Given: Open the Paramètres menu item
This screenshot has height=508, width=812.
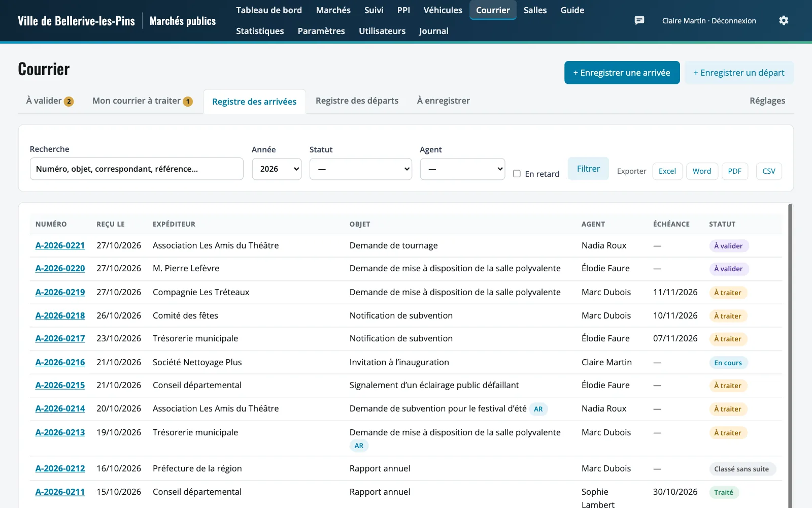Looking at the screenshot, I should [321, 31].
